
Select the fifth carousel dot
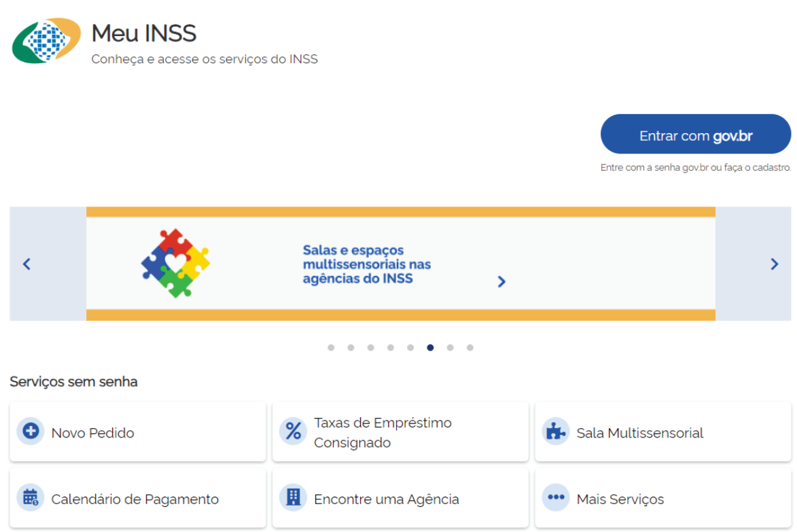[x=410, y=348]
